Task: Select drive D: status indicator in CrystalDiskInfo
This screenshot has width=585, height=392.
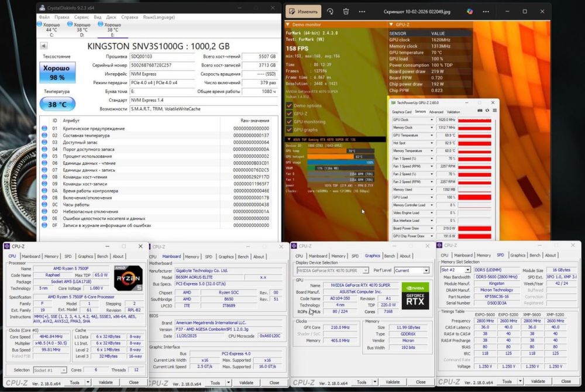Action: tap(80, 29)
